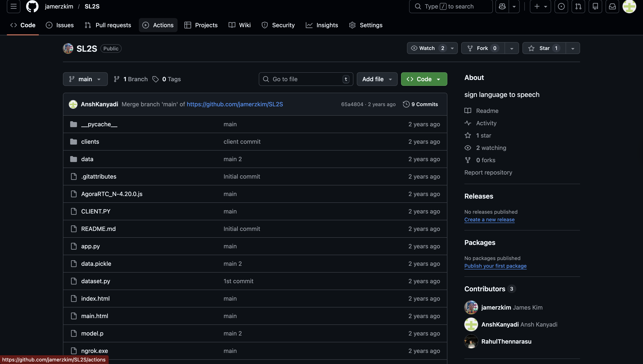Click the Go to file search field

[x=306, y=79]
